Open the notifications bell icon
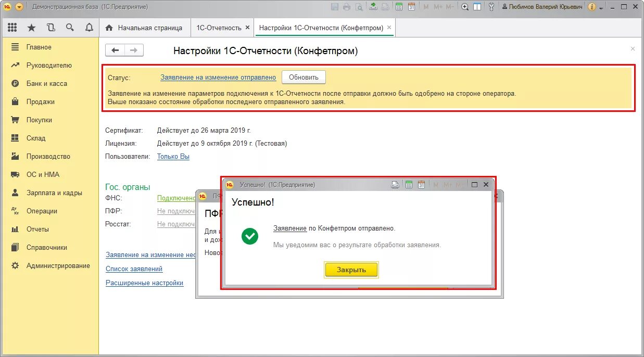The height and width of the screenshot is (357, 644). [89, 28]
